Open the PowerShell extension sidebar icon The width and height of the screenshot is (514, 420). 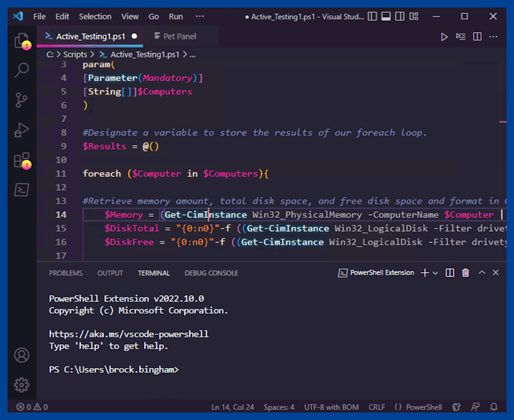click(22, 190)
